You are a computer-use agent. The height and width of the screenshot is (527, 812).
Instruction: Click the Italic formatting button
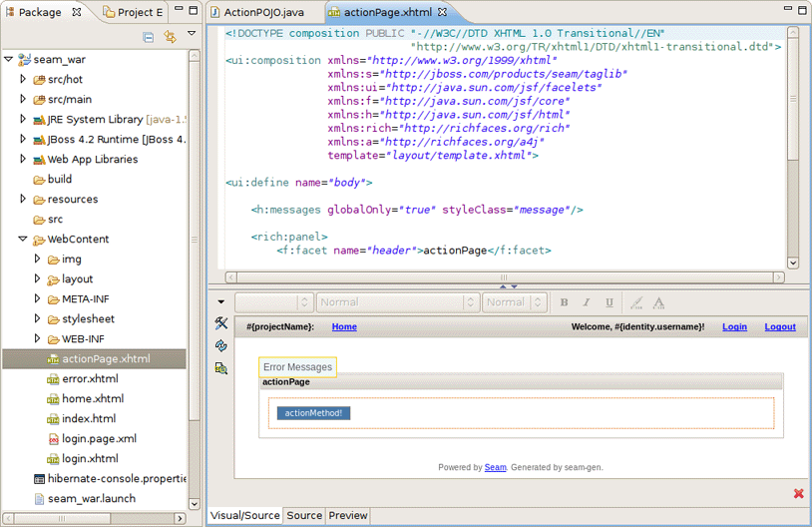pyautogui.click(x=587, y=302)
